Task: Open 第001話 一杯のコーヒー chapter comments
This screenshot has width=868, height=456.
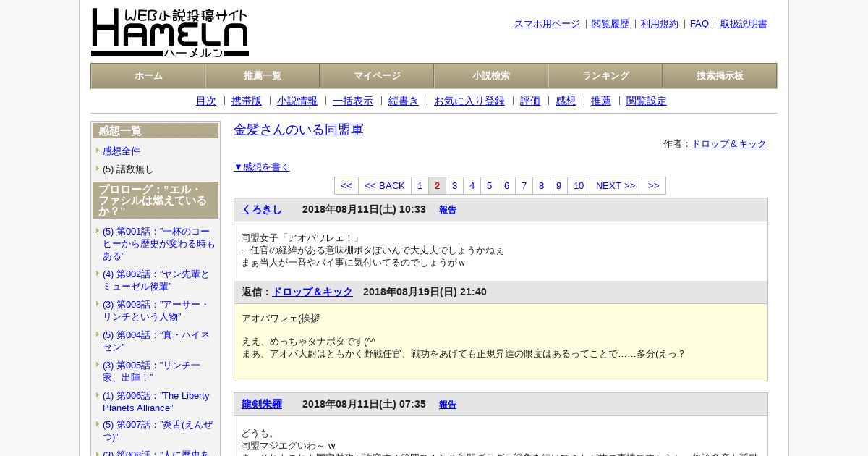Action: (159, 244)
